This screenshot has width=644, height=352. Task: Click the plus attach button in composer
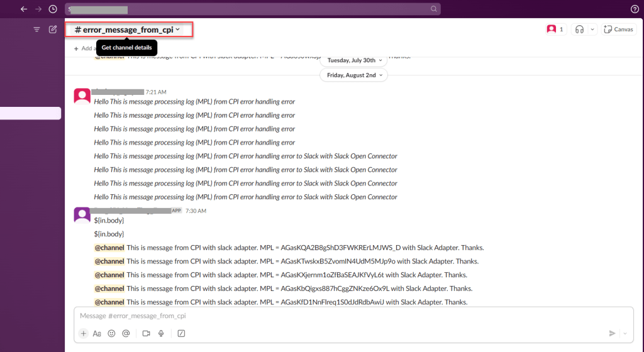(83, 333)
